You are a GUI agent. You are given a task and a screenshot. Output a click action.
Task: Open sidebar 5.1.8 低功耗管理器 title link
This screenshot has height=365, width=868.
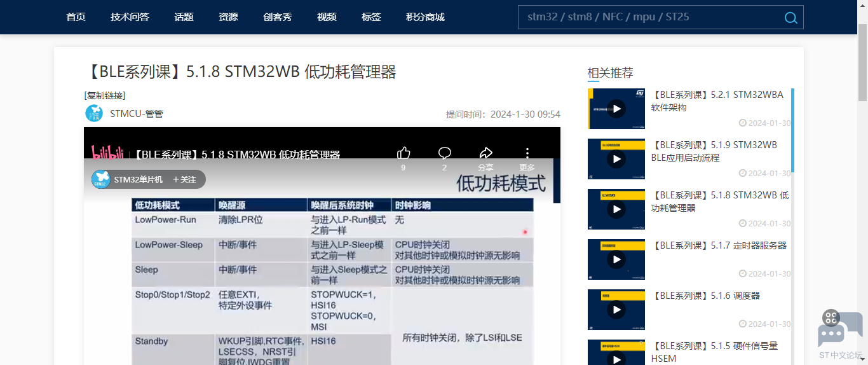pos(720,202)
